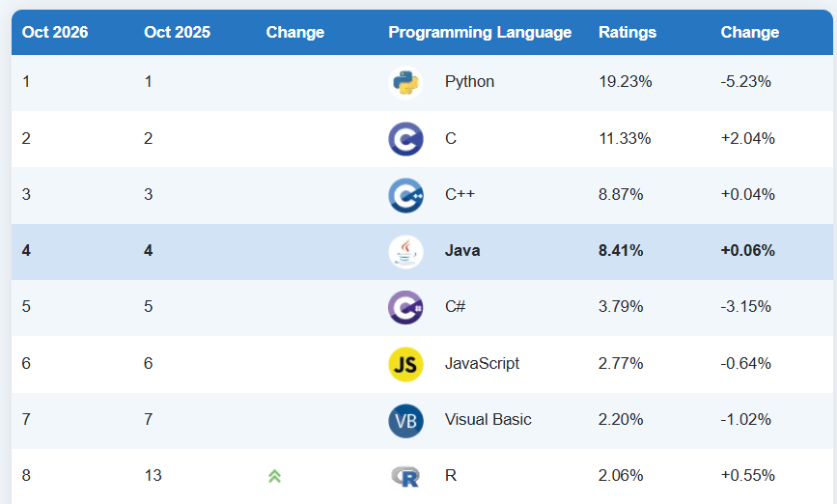Click Java's +0.06% change value
This screenshot has height=504, width=837.
point(748,250)
